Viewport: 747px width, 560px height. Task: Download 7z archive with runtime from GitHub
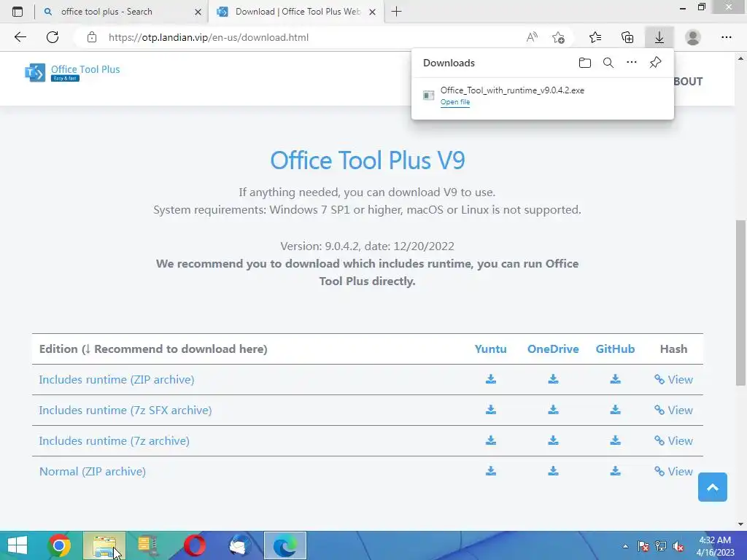pos(616,440)
